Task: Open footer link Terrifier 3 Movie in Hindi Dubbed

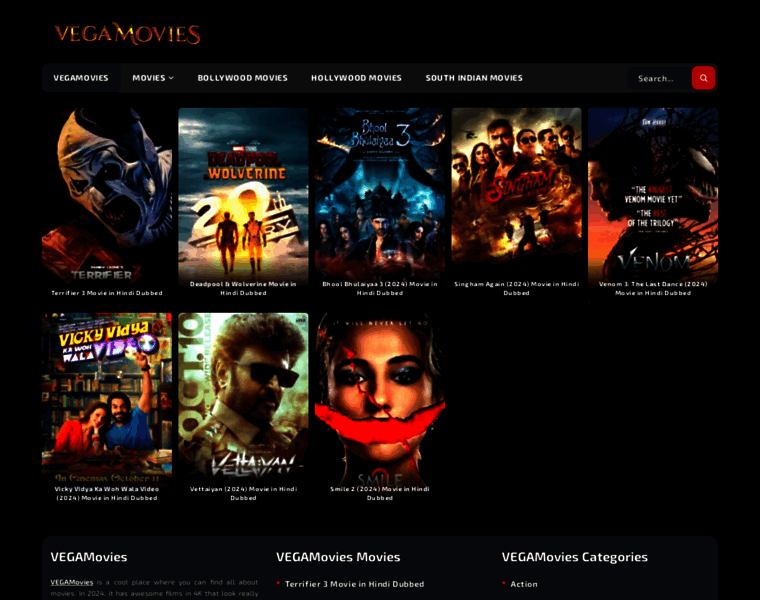Action: tap(354, 584)
